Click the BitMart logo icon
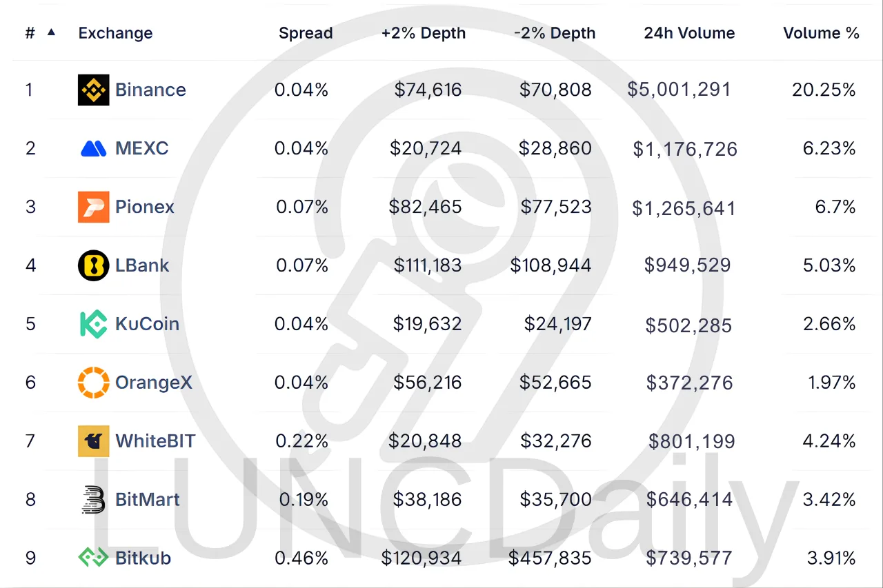Viewport: 883px width, 588px height. (93, 500)
